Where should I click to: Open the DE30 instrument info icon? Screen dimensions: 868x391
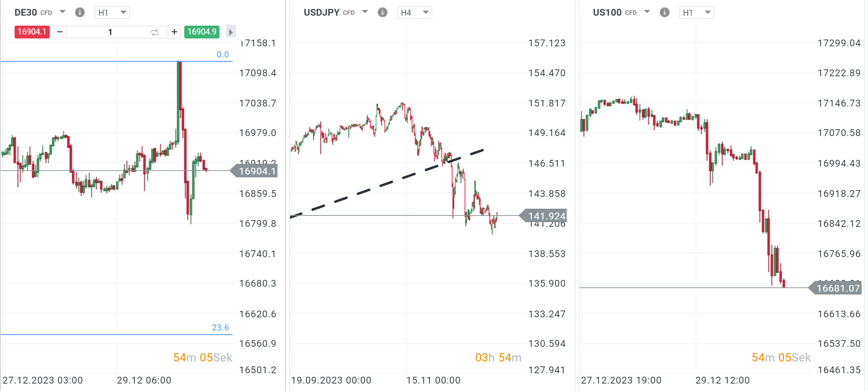[x=80, y=12]
